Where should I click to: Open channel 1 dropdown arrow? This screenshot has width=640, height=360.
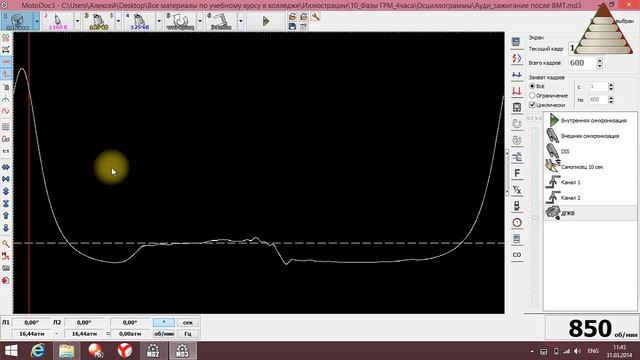click(x=36, y=21)
